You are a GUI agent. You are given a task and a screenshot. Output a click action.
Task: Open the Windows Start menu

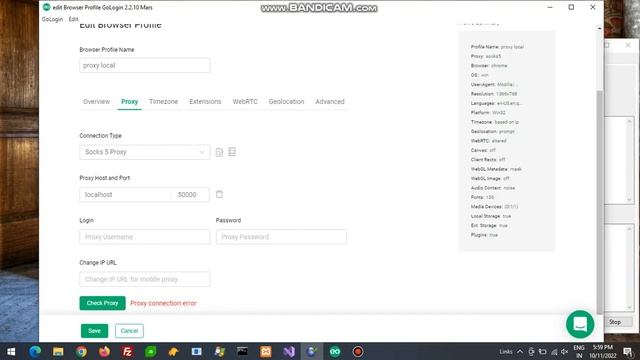[x=11, y=351]
